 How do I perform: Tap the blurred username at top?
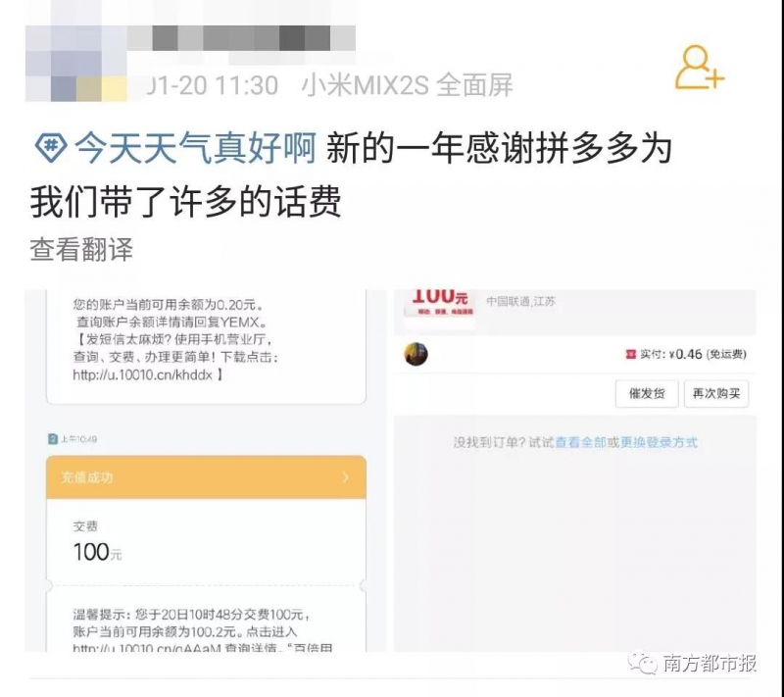click(x=241, y=38)
